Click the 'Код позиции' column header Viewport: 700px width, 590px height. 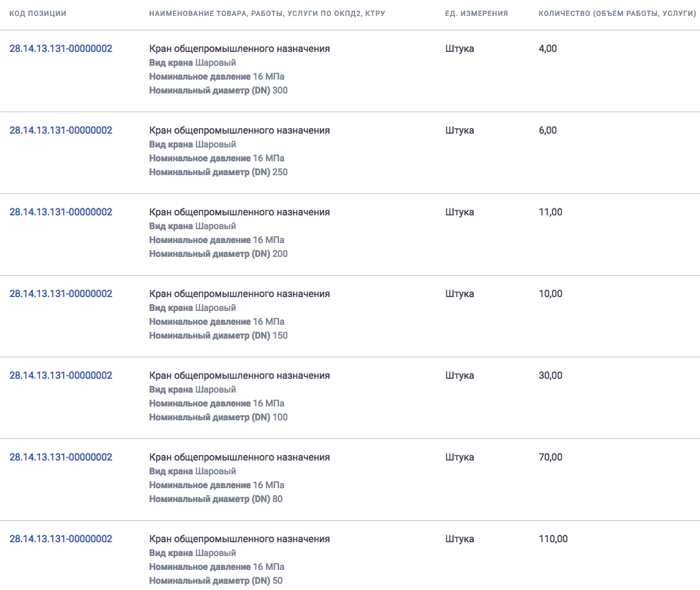tap(38, 13)
